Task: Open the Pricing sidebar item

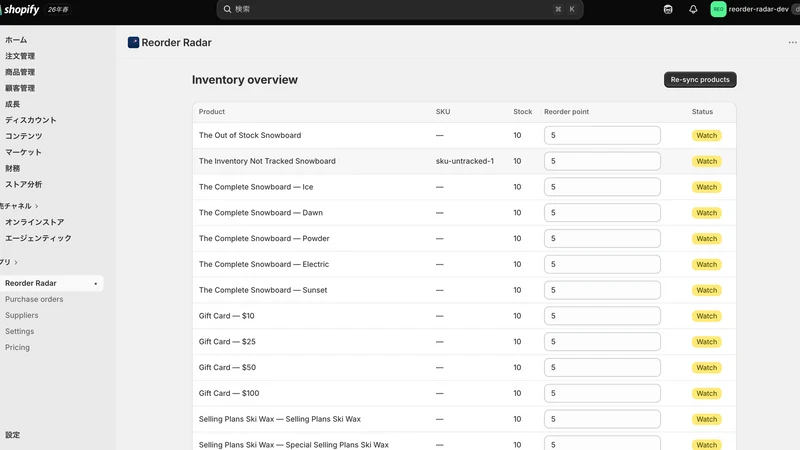Action: [17, 347]
